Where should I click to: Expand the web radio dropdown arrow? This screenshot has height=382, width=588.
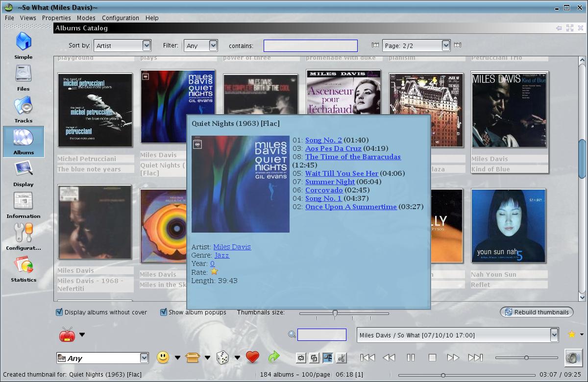tap(82, 335)
